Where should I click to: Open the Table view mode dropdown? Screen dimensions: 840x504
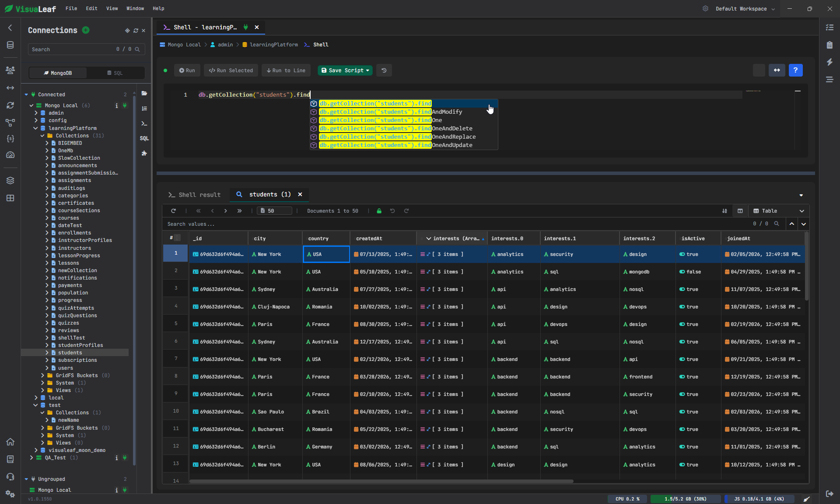pos(779,211)
